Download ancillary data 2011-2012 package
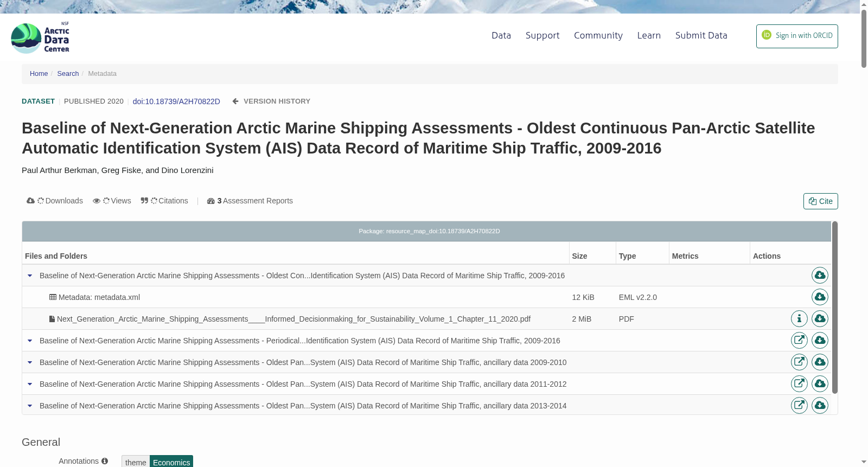868x467 pixels. (x=820, y=384)
